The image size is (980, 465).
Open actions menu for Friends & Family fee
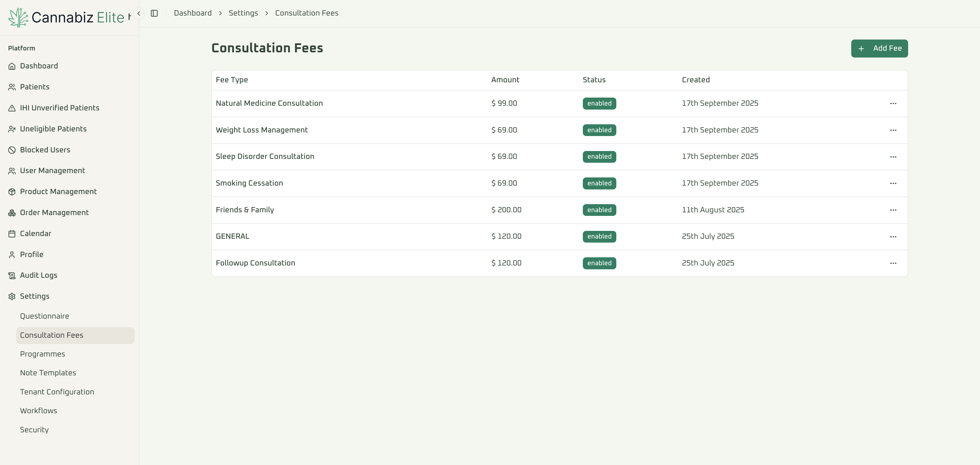click(x=893, y=210)
